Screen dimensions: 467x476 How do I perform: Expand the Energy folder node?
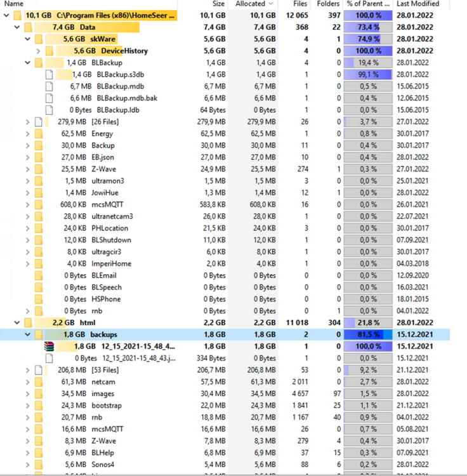(x=28, y=133)
